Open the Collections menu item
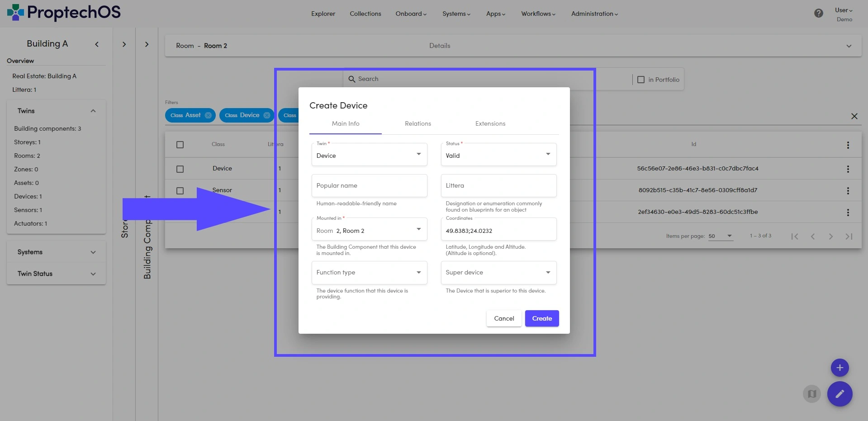The image size is (868, 421). 365,14
